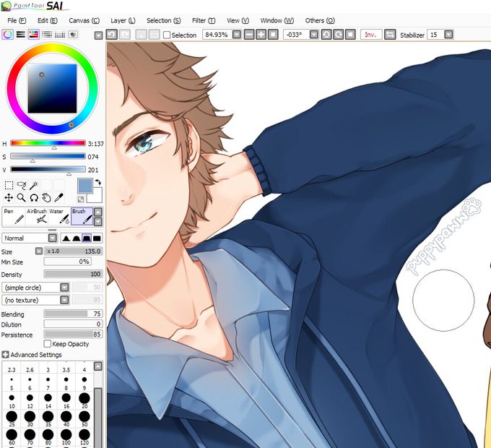Select the Brush tool

pyautogui.click(x=82, y=217)
